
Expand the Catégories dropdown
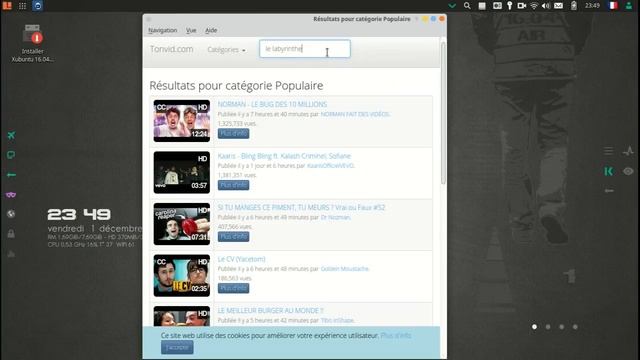click(x=226, y=50)
